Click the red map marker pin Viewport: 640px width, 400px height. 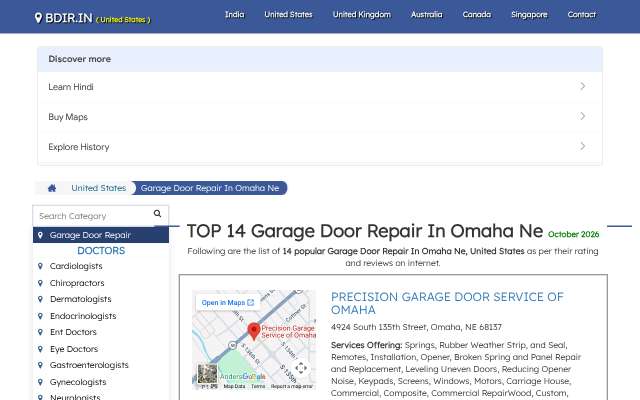(254, 331)
